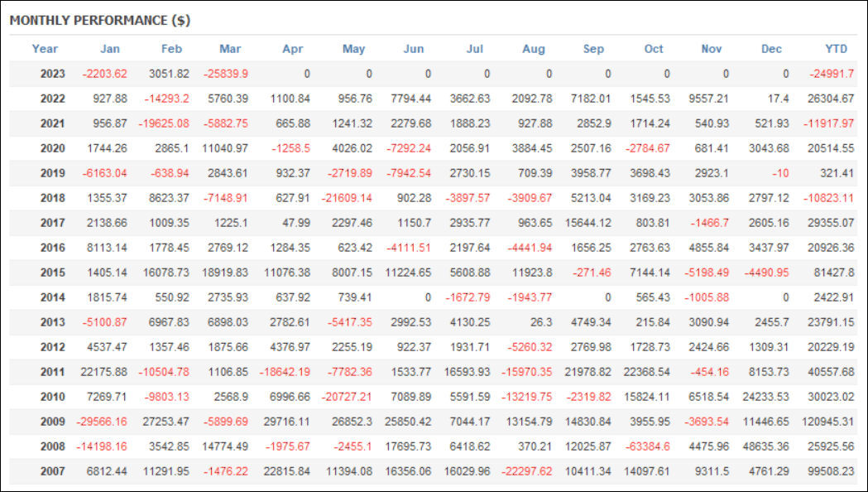
Task: Click the 29716.11 April 2009 cell
Action: click(287, 422)
